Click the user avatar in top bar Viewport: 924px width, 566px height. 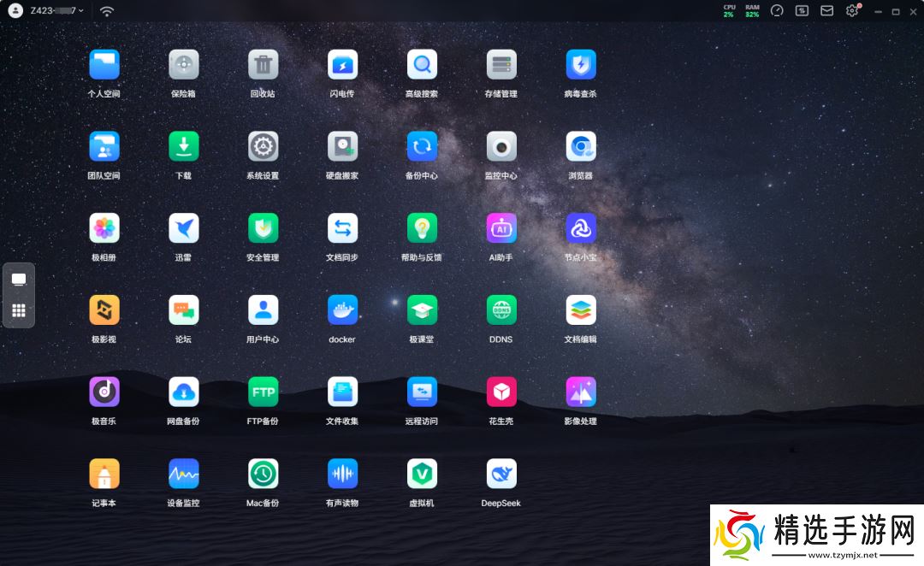point(15,11)
